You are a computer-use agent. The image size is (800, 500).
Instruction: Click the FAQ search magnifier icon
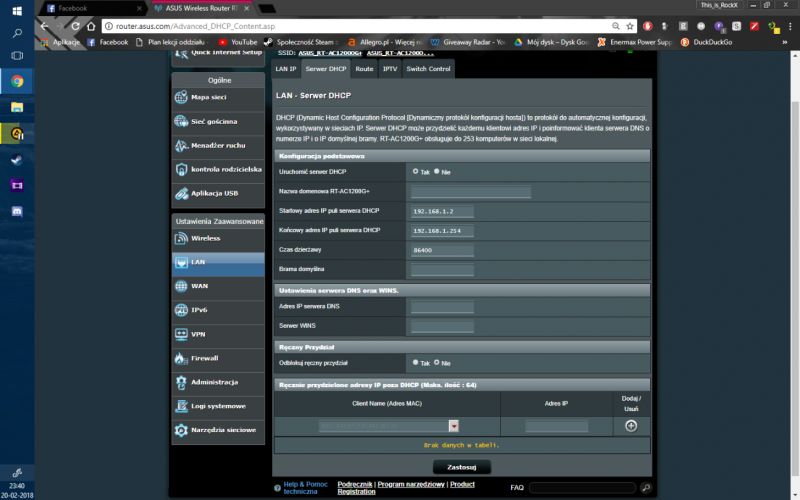(646, 488)
